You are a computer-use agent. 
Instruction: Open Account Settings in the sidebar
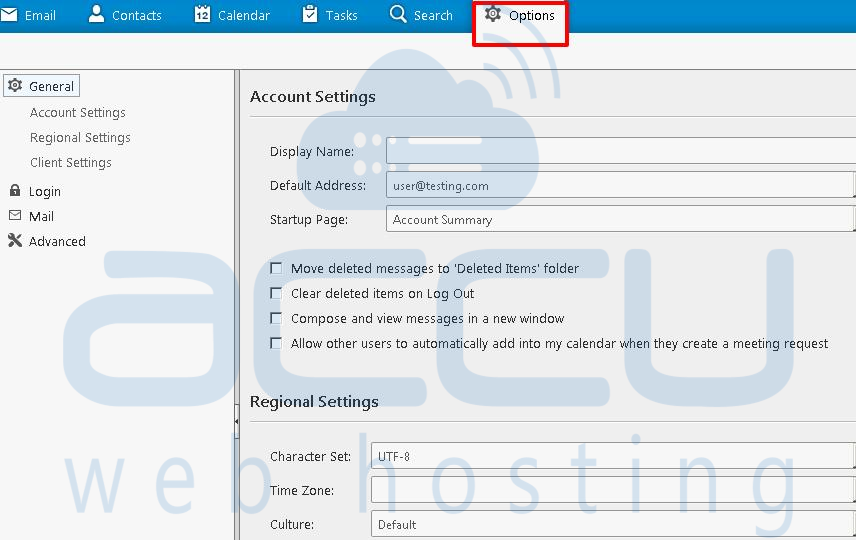tap(78, 112)
